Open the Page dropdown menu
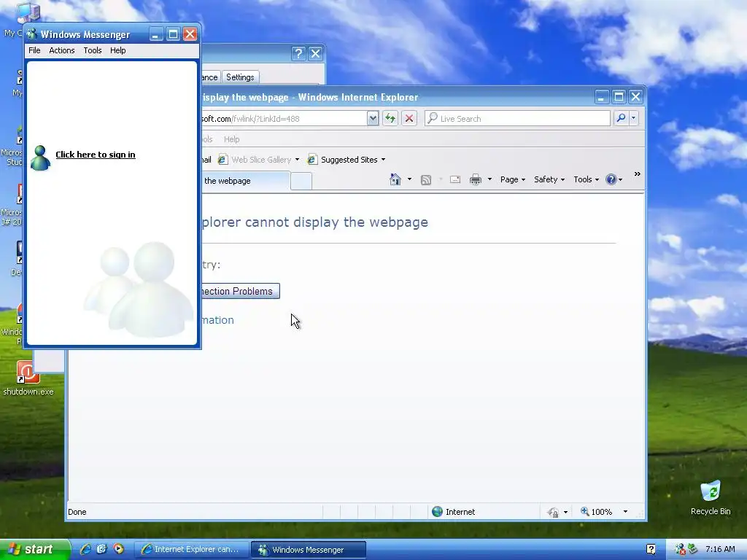This screenshot has width=747, height=560. (513, 179)
